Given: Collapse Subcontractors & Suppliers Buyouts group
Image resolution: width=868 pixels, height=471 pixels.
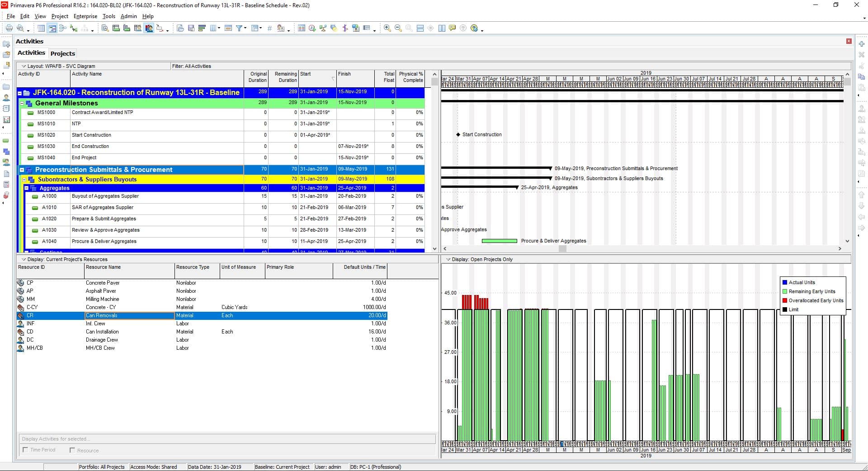Looking at the screenshot, I should (x=24, y=180).
